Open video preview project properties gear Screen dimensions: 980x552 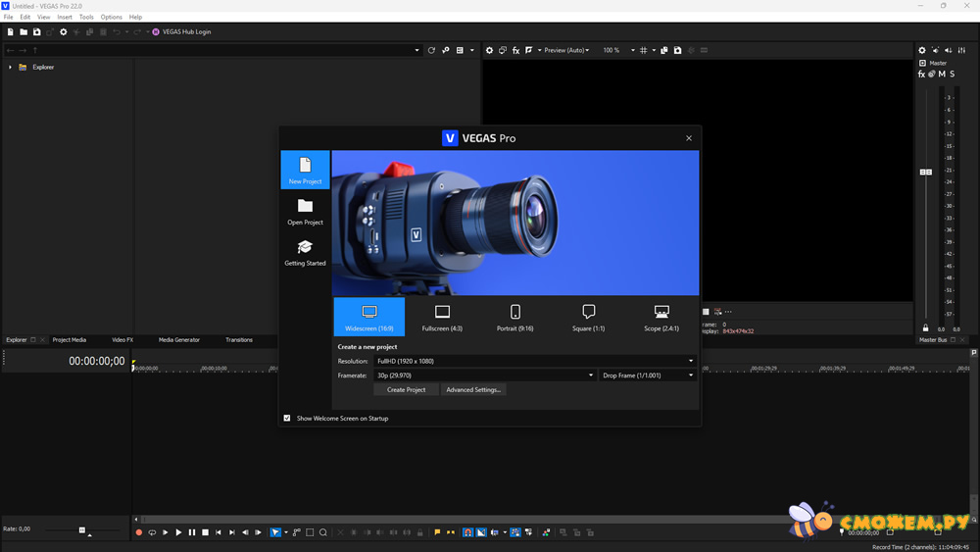(489, 50)
